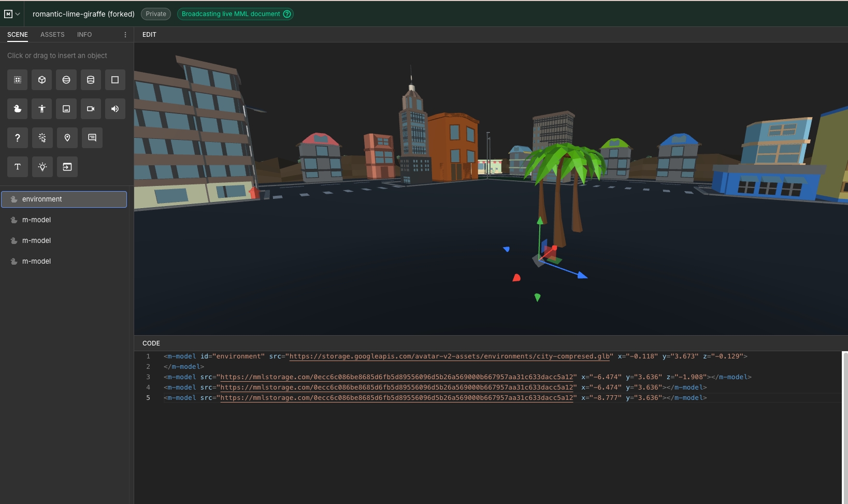This screenshot has width=848, height=504.
Task: Open the three-dot panel options menu
Action: click(x=125, y=35)
